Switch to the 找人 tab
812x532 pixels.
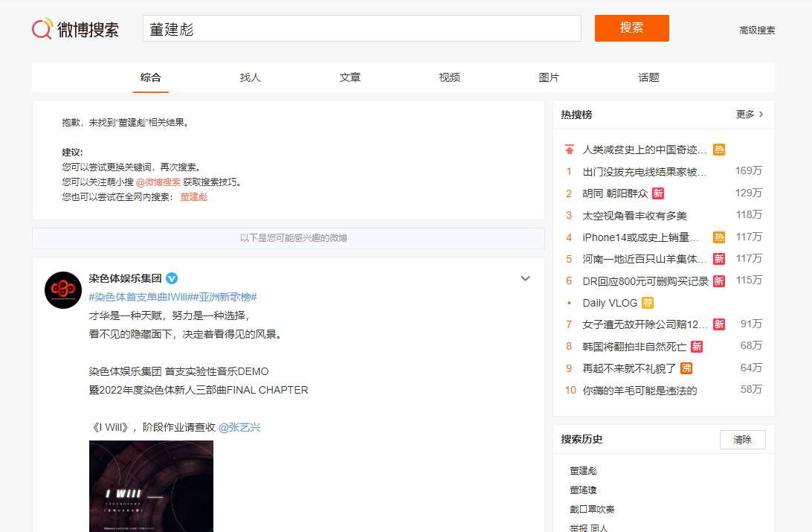[x=251, y=77]
